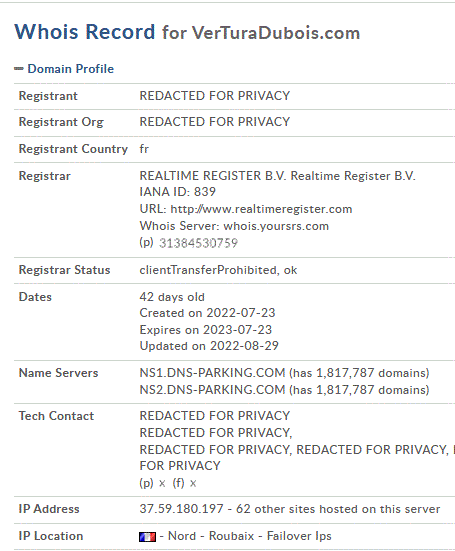455x551 pixels.
Task: Click the Created on 2022-07-23 date
Action: tap(207, 313)
